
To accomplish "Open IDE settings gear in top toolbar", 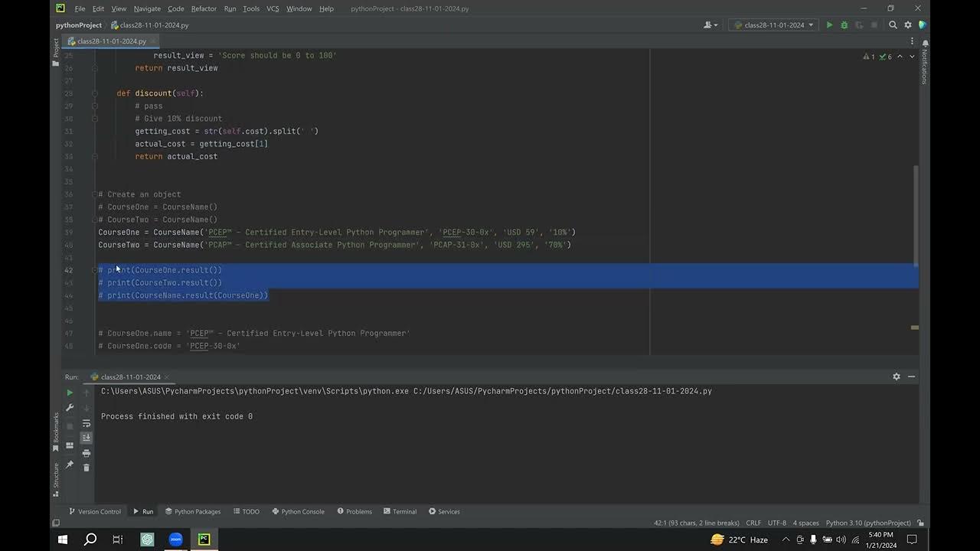I will (x=908, y=25).
